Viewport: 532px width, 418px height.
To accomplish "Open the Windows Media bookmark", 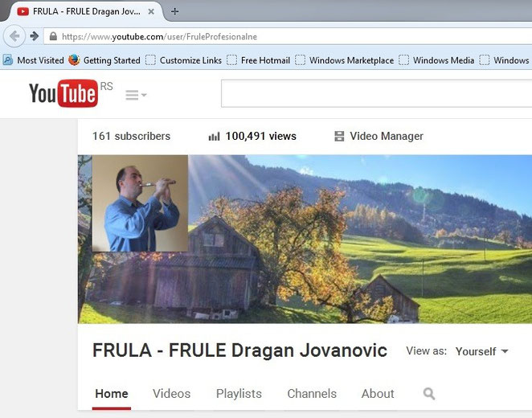I will 436,60.
